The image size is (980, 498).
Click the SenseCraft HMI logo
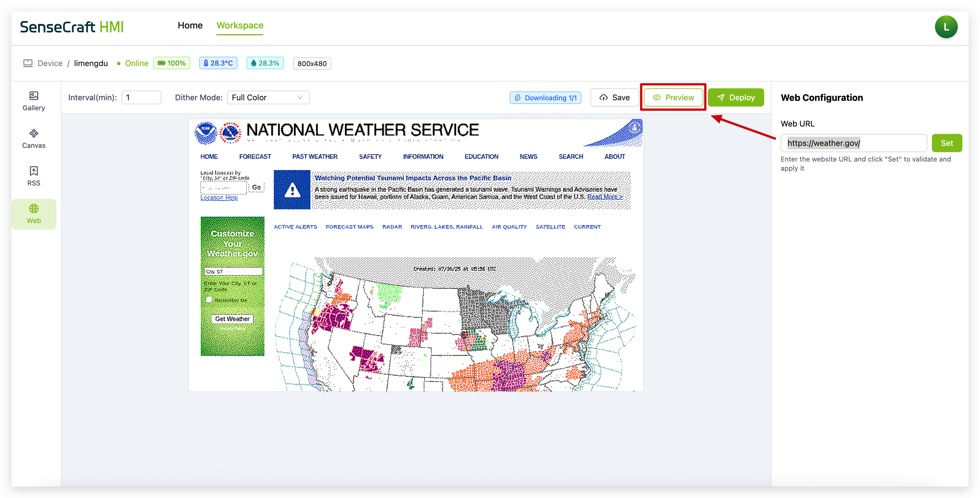[x=71, y=27]
